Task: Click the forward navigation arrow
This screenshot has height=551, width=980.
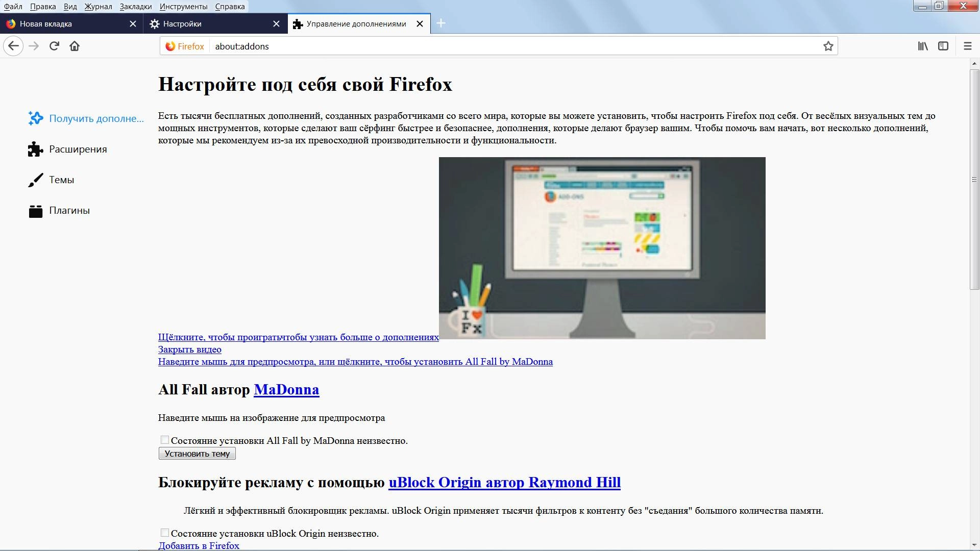Action: pyautogui.click(x=34, y=46)
